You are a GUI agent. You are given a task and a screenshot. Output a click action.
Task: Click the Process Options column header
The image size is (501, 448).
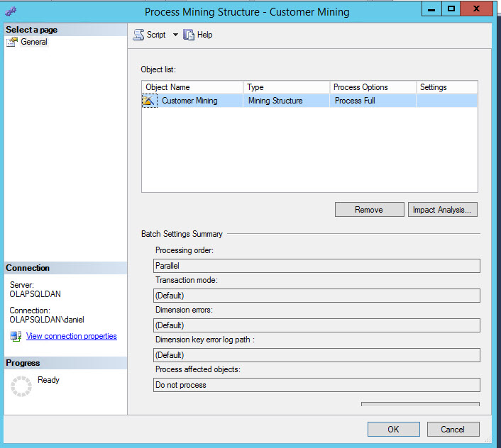click(373, 87)
